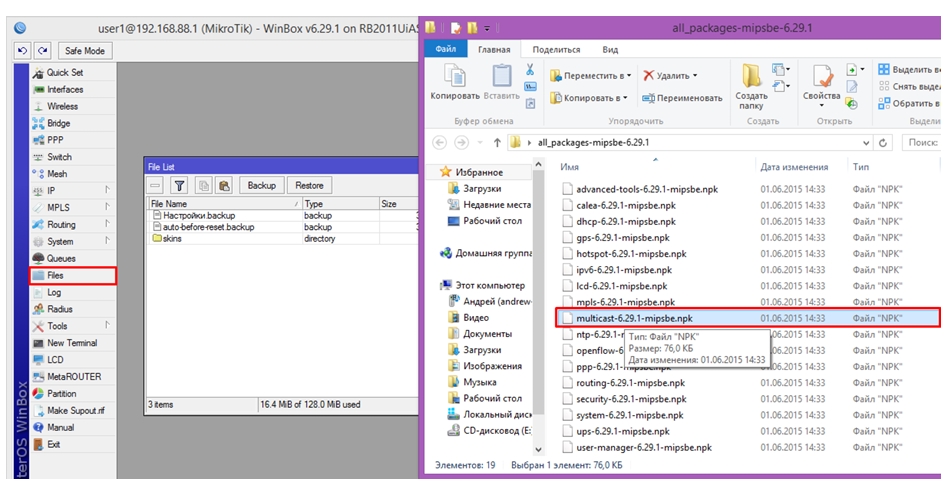Open Quick Set in WinBox sidebar
The width and height of the screenshot is (951, 487).
click(x=73, y=72)
